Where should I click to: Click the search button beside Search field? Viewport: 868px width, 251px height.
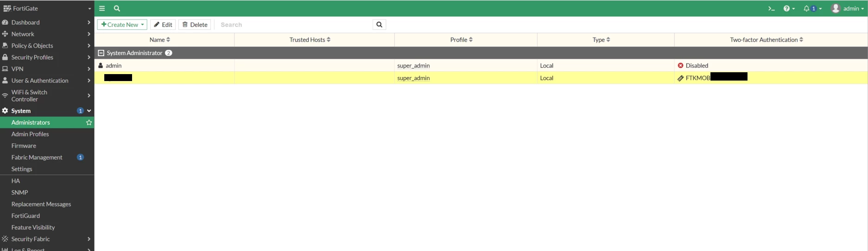[379, 25]
